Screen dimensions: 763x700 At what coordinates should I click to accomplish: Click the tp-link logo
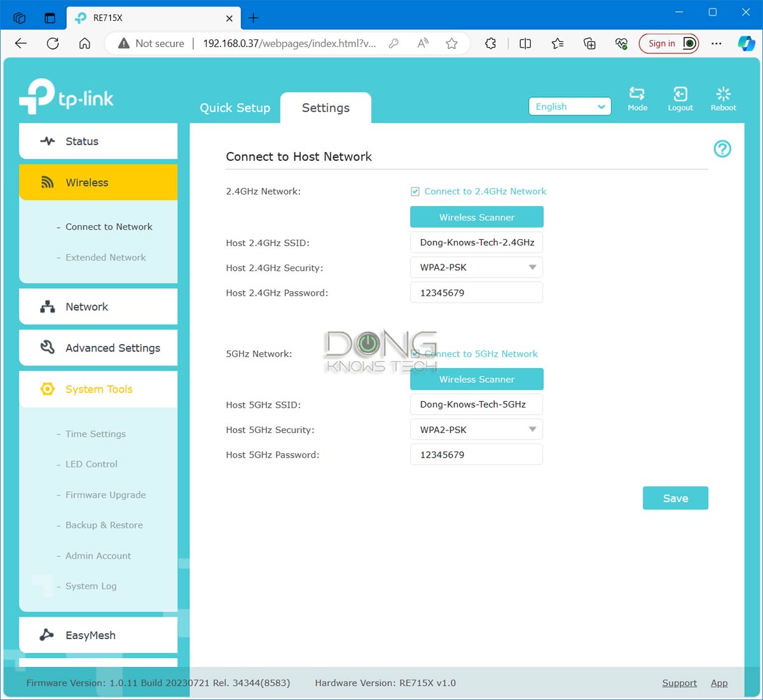(67, 97)
